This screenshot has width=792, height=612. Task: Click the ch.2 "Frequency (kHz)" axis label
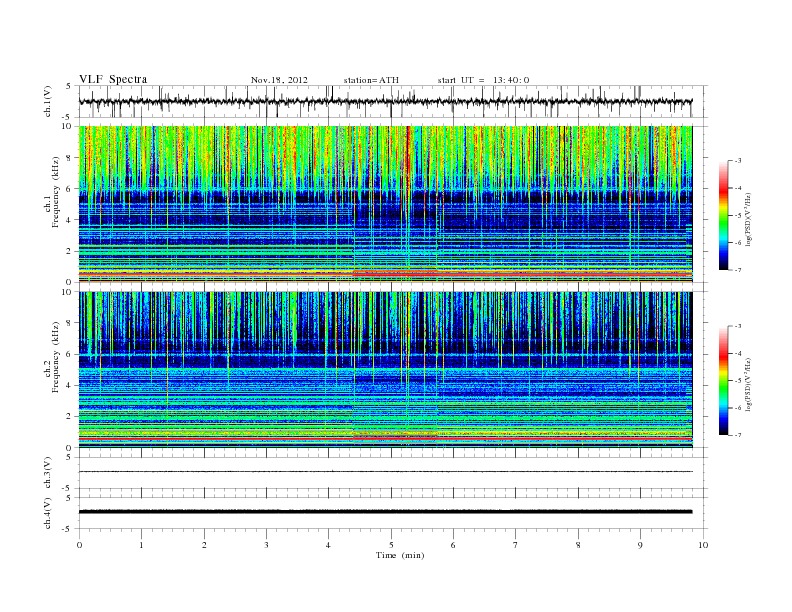[x=56, y=357]
